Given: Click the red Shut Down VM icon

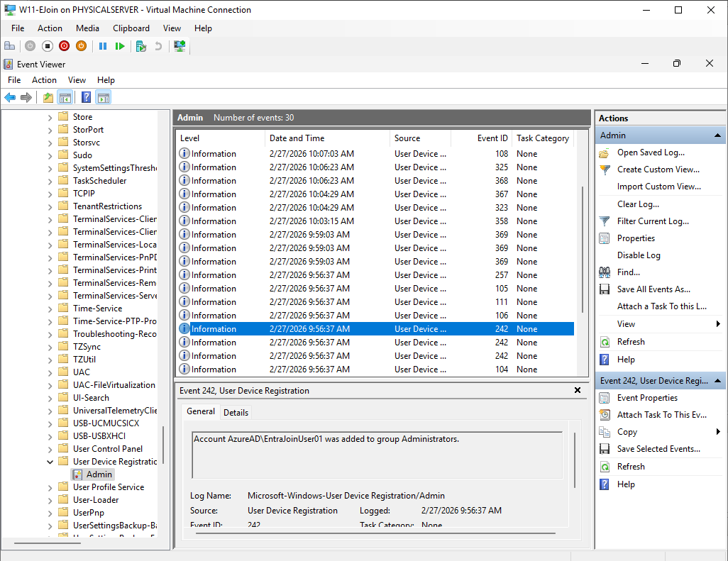Looking at the screenshot, I should (64, 46).
